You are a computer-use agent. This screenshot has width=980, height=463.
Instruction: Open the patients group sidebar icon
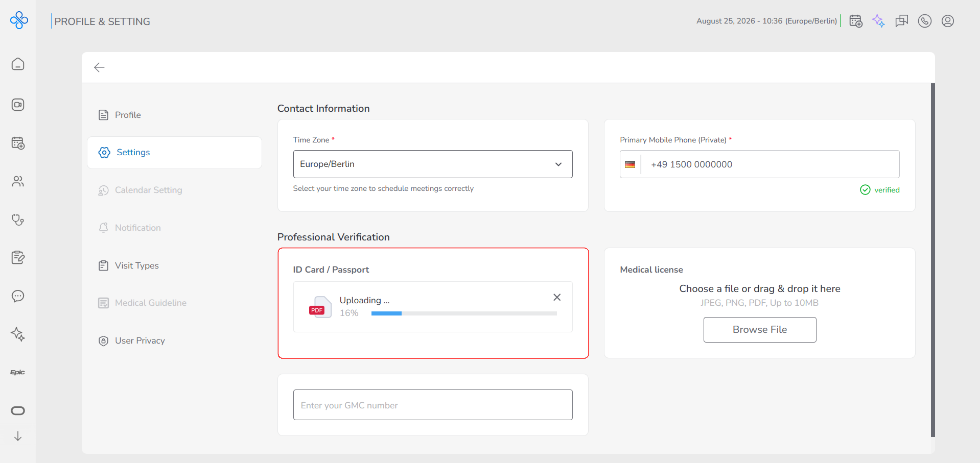(17, 181)
